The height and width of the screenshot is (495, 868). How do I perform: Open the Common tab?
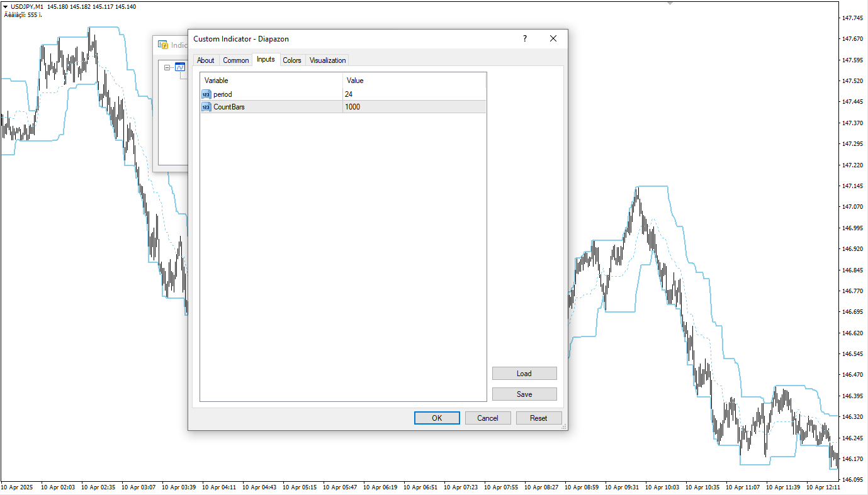(x=236, y=60)
